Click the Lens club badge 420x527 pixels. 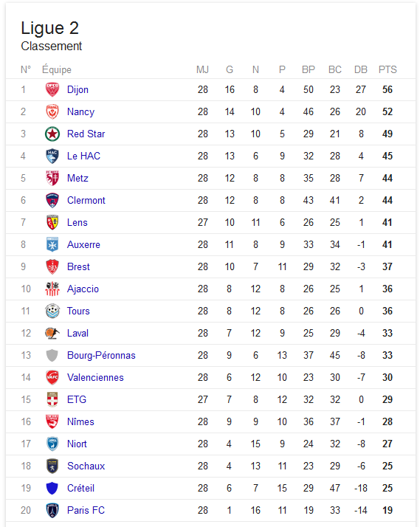point(52,222)
